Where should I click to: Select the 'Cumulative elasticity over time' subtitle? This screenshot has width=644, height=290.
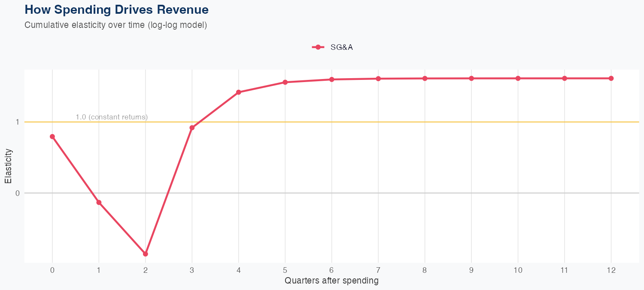(x=116, y=25)
